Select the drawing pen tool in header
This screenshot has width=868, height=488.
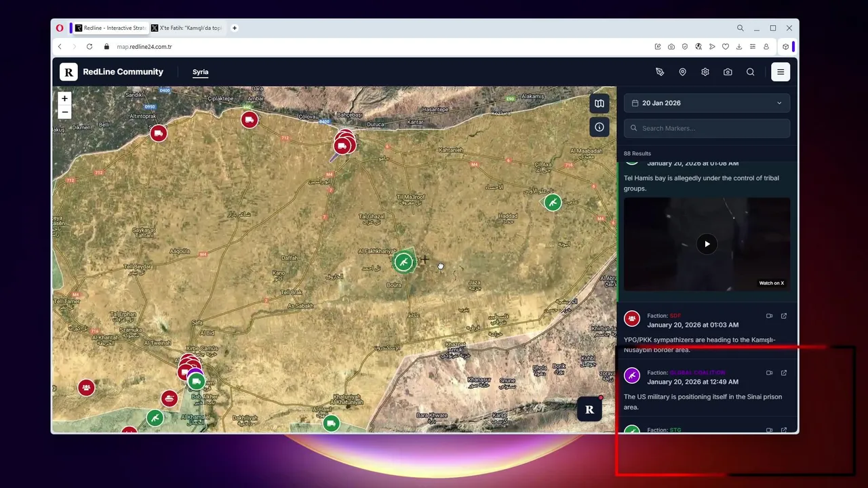click(x=660, y=72)
